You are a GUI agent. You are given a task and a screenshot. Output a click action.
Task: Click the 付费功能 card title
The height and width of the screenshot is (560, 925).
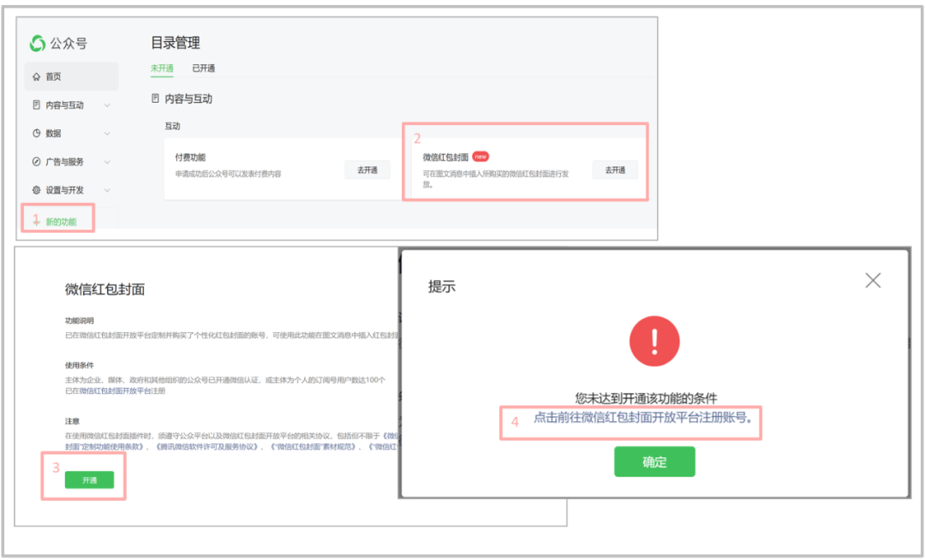click(190, 158)
